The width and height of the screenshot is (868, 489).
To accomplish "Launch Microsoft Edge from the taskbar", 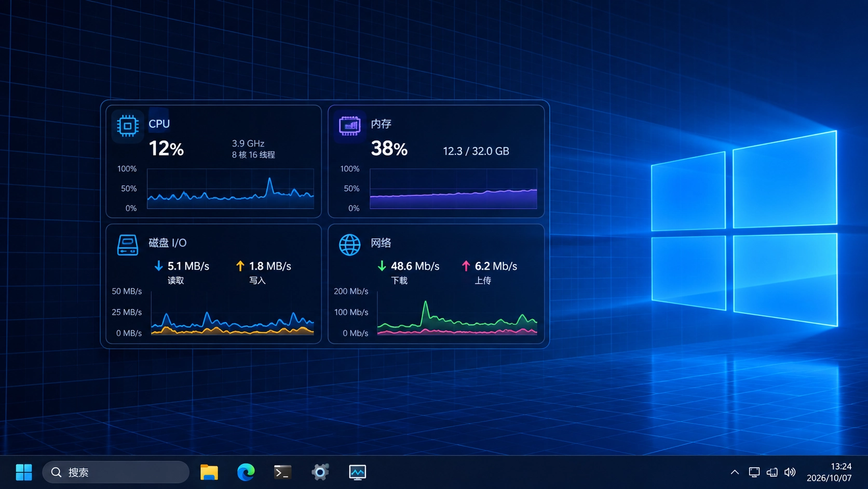I will click(x=246, y=472).
